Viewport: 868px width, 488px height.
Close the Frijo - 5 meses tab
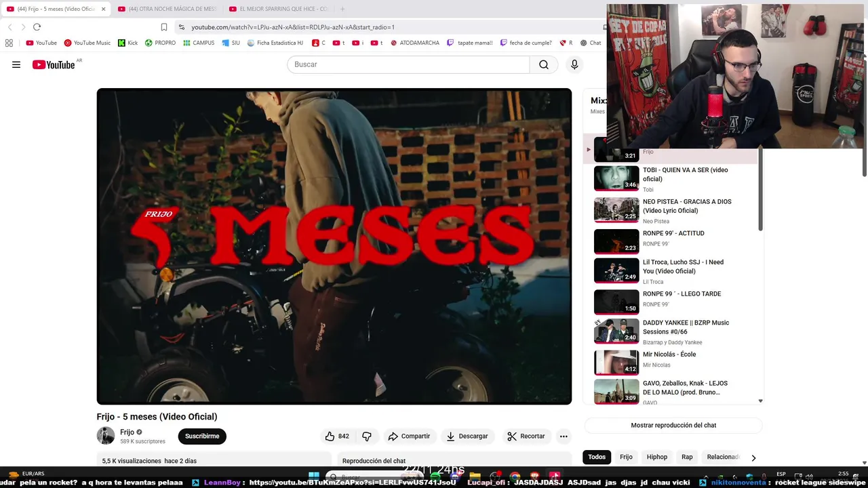(x=104, y=9)
